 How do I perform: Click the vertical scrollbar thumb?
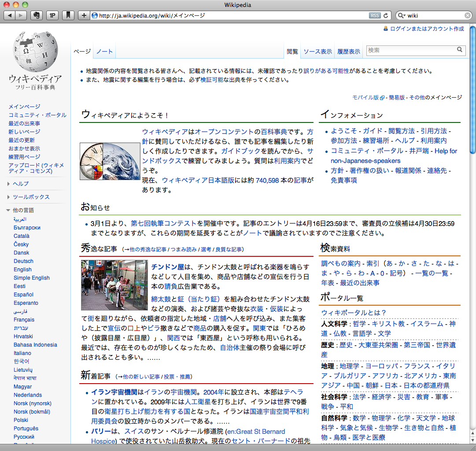pos(472,90)
